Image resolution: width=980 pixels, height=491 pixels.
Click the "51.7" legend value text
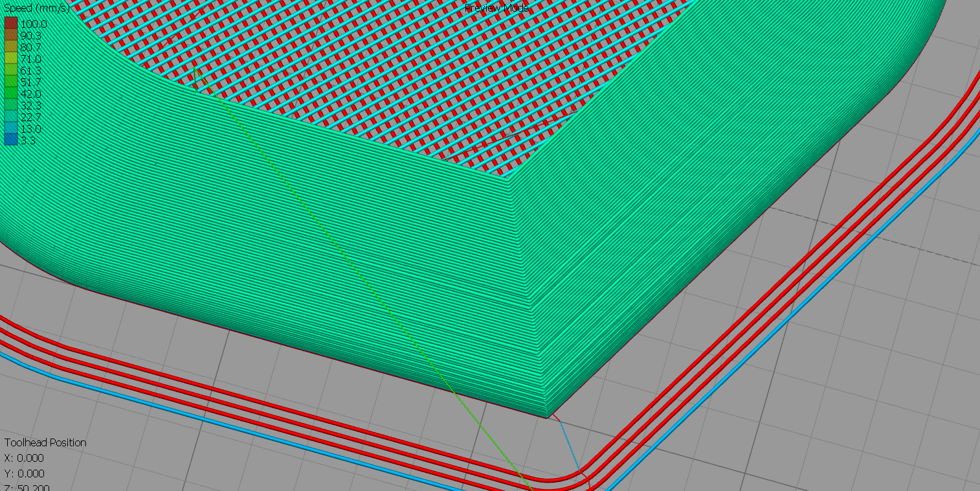click(x=30, y=82)
